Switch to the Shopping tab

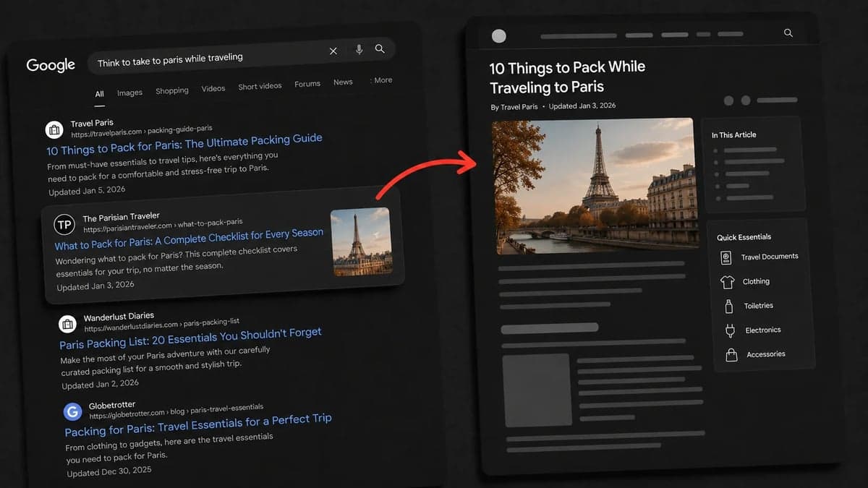172,90
